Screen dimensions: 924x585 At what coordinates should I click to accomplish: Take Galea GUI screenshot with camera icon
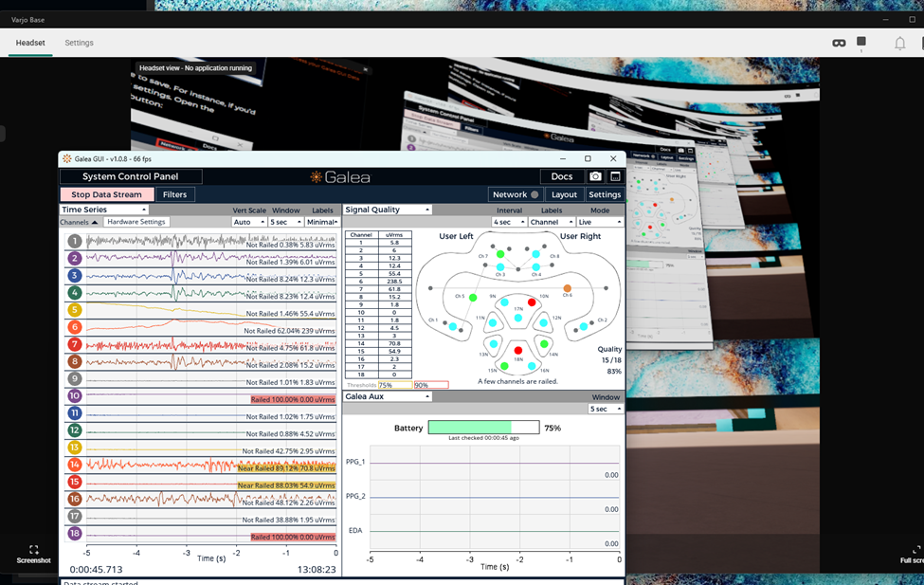[x=595, y=176]
